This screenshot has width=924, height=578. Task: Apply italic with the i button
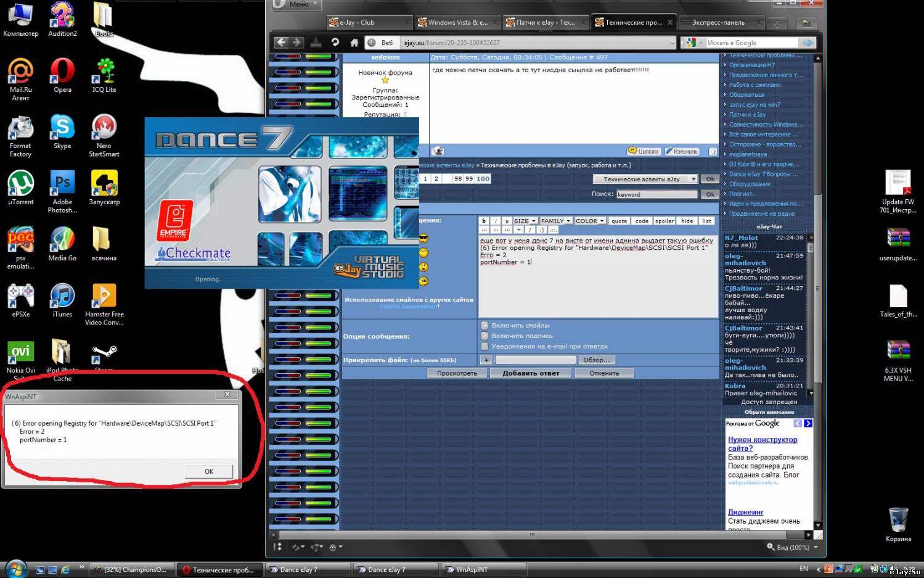(496, 221)
